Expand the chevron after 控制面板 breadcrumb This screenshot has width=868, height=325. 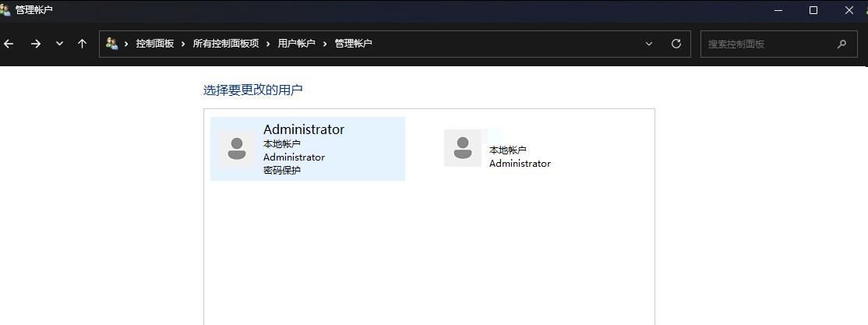(x=183, y=44)
